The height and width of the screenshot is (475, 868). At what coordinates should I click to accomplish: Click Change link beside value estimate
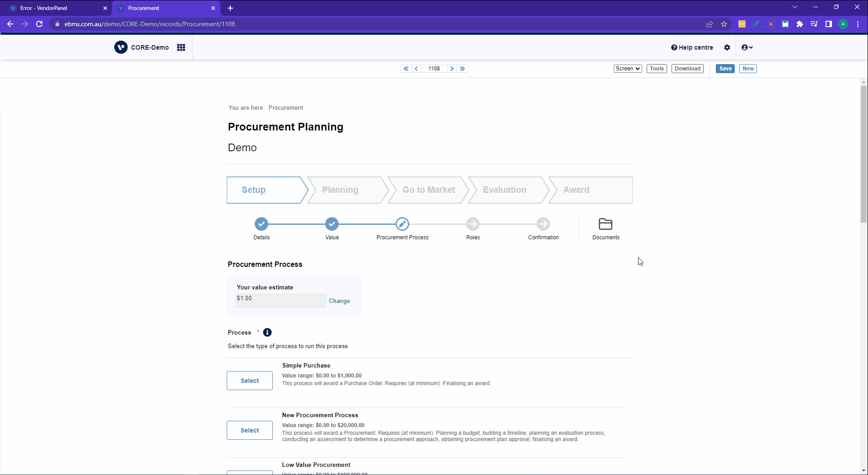click(339, 301)
